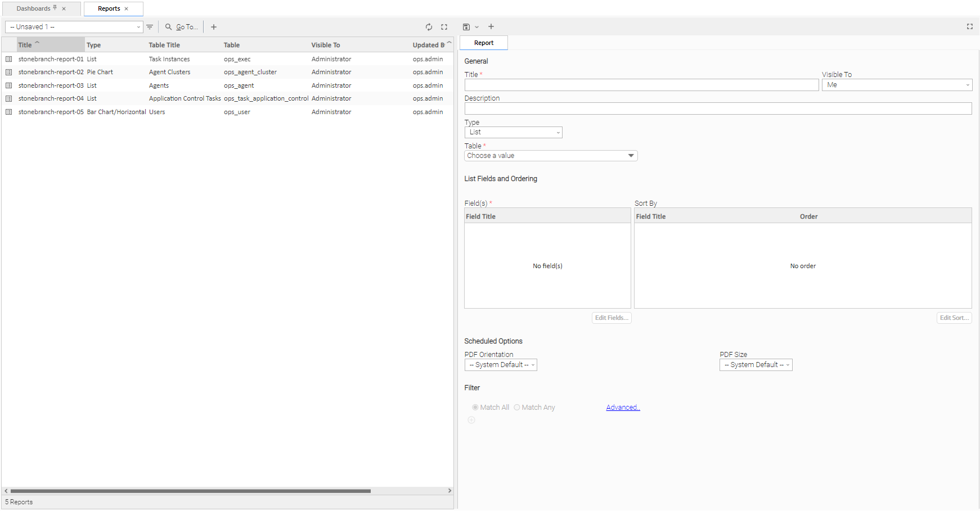
Task: Maximize the reports list panel
Action: (444, 27)
